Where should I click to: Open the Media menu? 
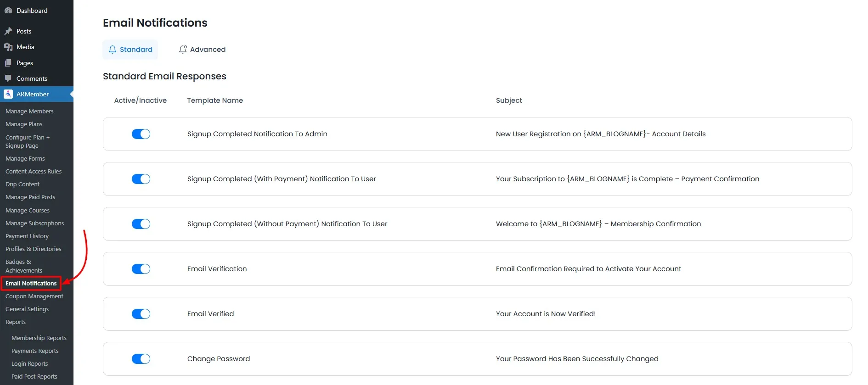pyautogui.click(x=25, y=47)
